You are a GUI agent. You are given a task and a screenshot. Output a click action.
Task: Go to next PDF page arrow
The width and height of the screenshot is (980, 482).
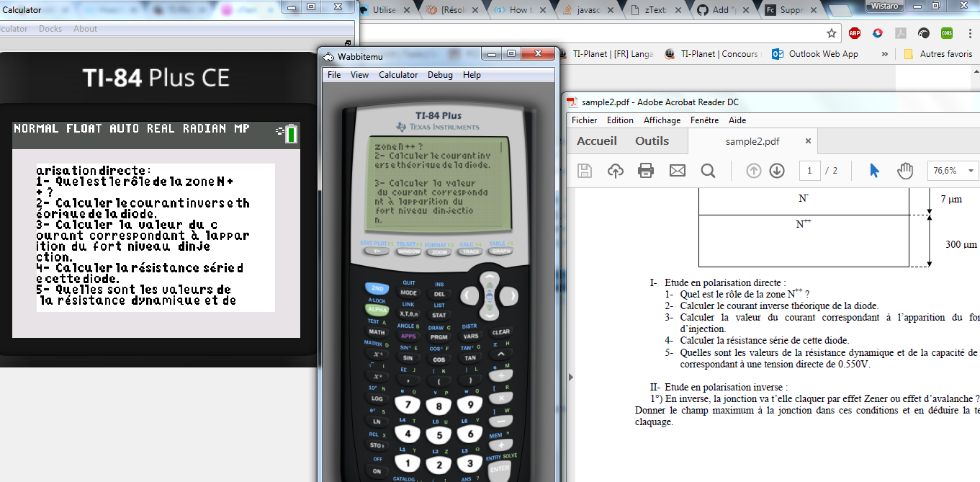pyautogui.click(x=777, y=171)
